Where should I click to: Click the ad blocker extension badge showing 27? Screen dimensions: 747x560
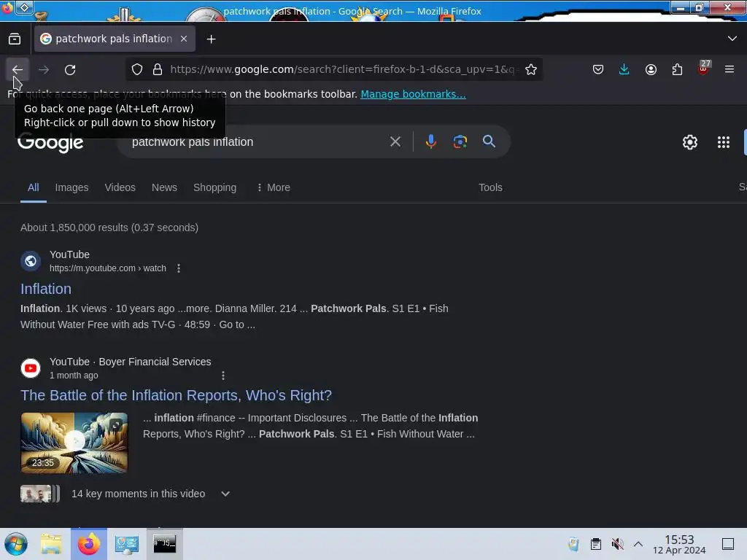click(x=704, y=69)
